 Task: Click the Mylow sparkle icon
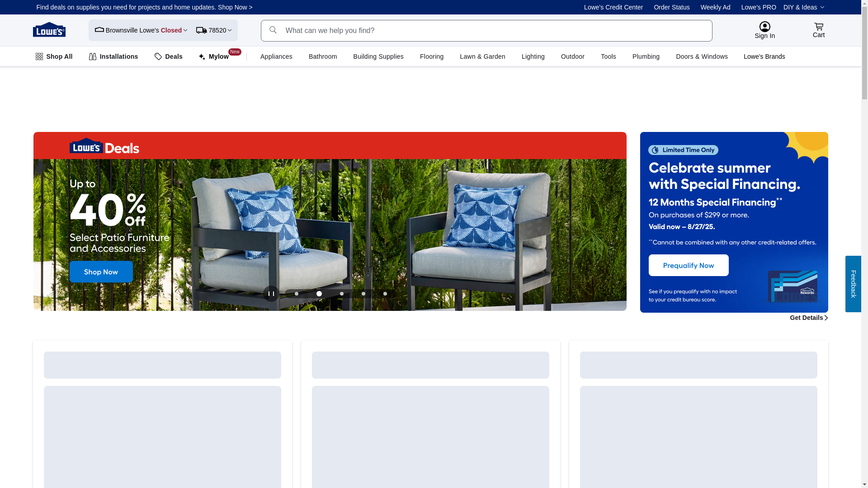(202, 57)
